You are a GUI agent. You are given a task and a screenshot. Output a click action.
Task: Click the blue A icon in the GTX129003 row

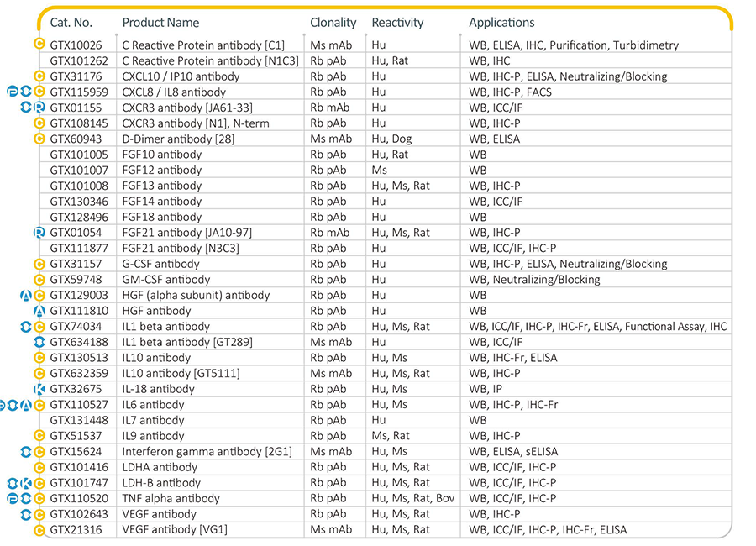tap(26, 295)
